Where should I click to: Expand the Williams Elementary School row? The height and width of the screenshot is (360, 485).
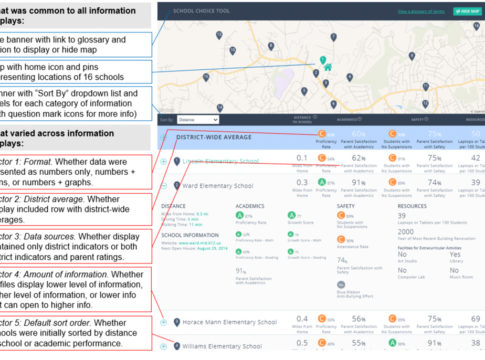coord(164,347)
